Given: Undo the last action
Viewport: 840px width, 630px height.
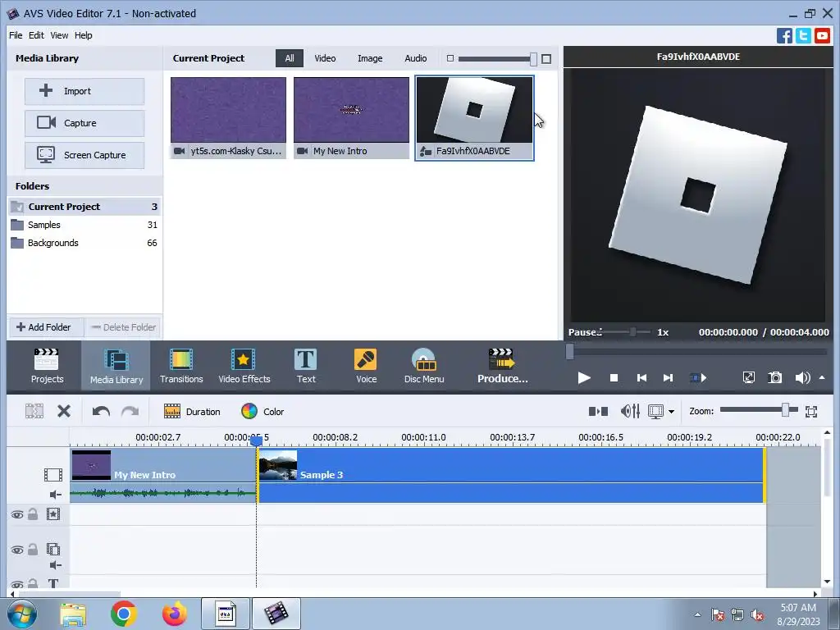Looking at the screenshot, I should click(101, 412).
